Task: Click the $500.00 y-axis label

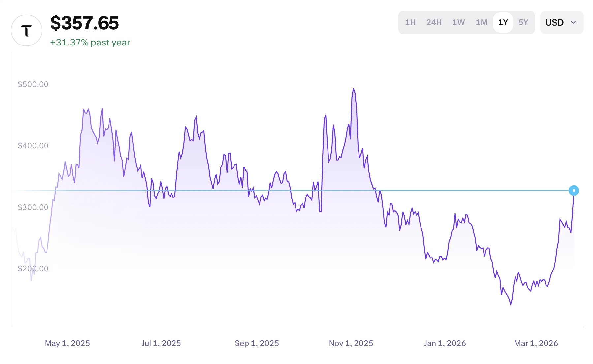Action: click(33, 84)
